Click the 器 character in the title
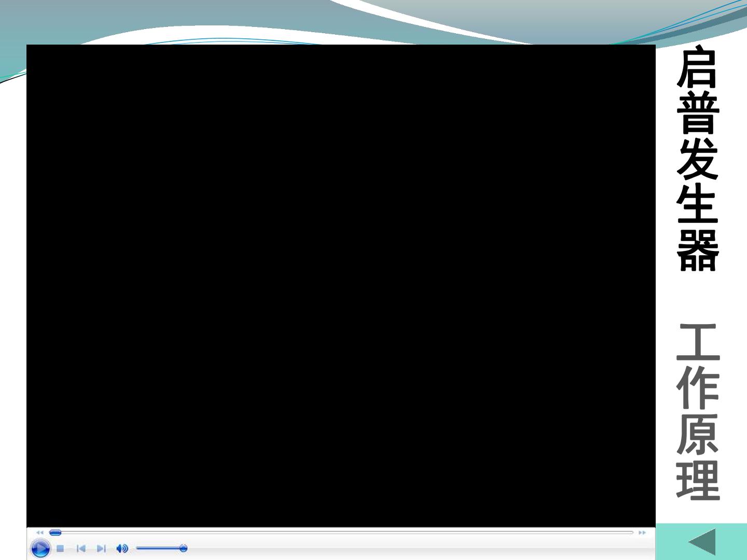The image size is (747, 560). click(698, 250)
